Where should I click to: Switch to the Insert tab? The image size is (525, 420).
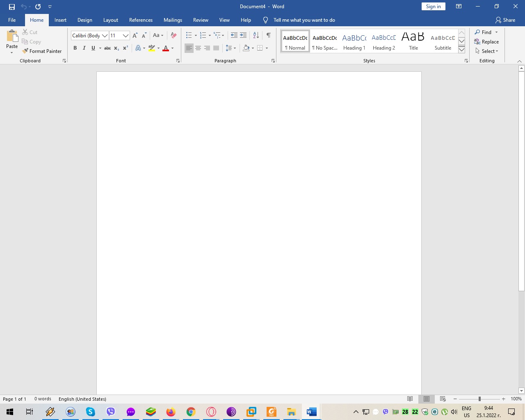[60, 20]
